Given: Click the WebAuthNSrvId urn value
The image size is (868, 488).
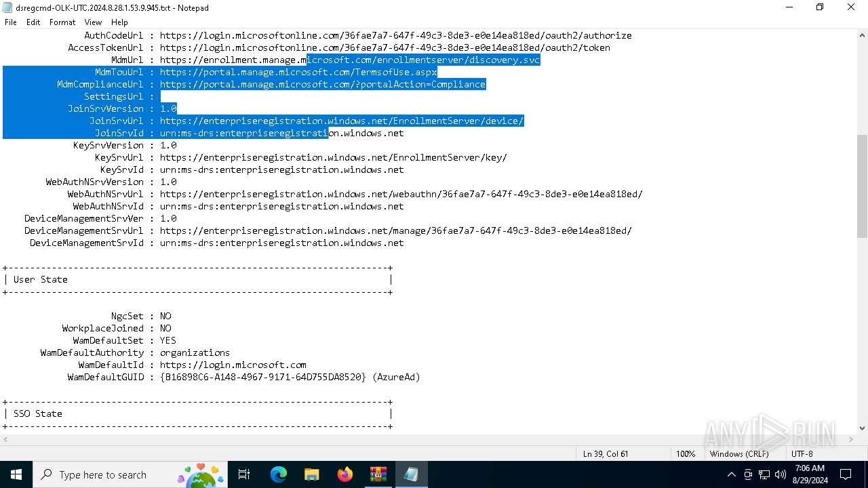Looking at the screenshot, I should tap(282, 206).
